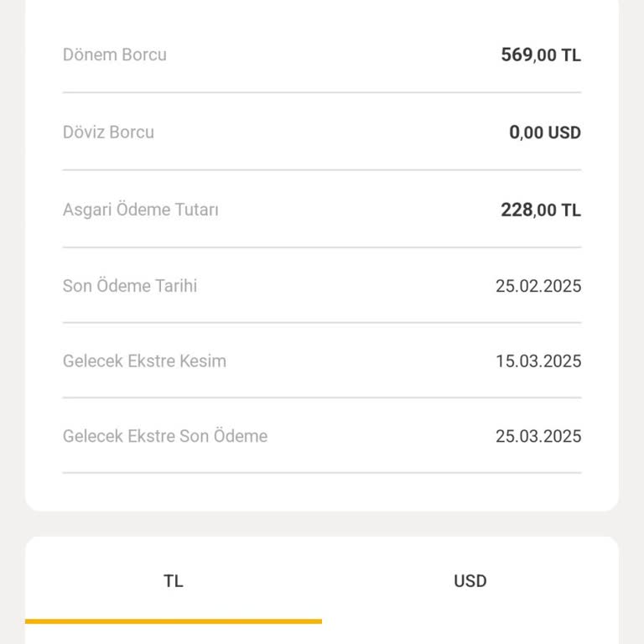Tap the 25.02.2025 due date
This screenshot has height=644, width=644.
tap(538, 286)
